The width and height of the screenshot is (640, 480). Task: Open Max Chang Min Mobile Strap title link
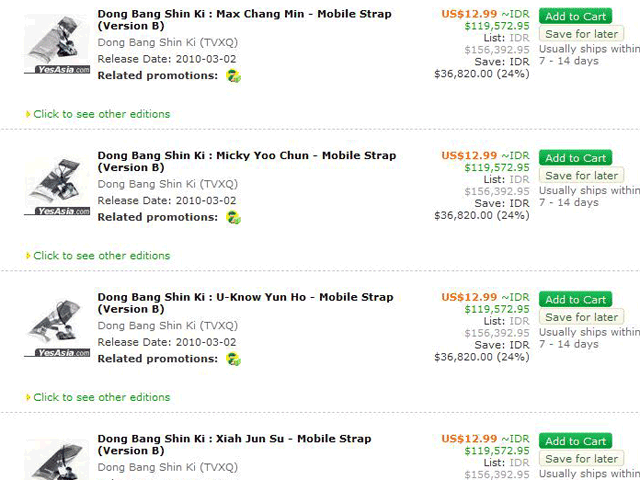244,15
